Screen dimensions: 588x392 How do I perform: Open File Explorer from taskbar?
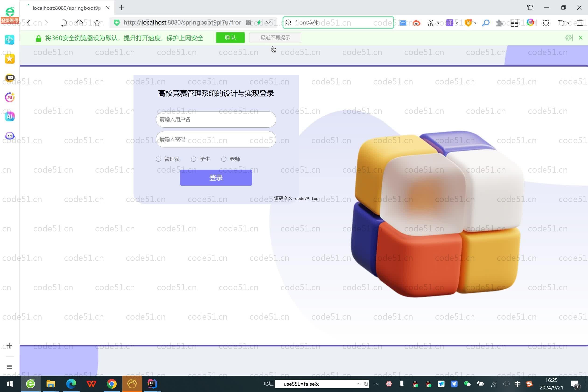(x=51, y=384)
